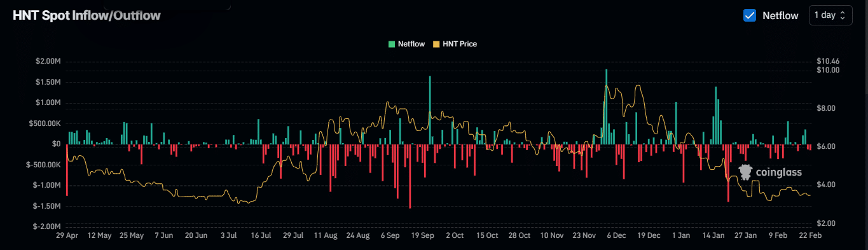Click the 7 Jun date label

pyautogui.click(x=163, y=235)
